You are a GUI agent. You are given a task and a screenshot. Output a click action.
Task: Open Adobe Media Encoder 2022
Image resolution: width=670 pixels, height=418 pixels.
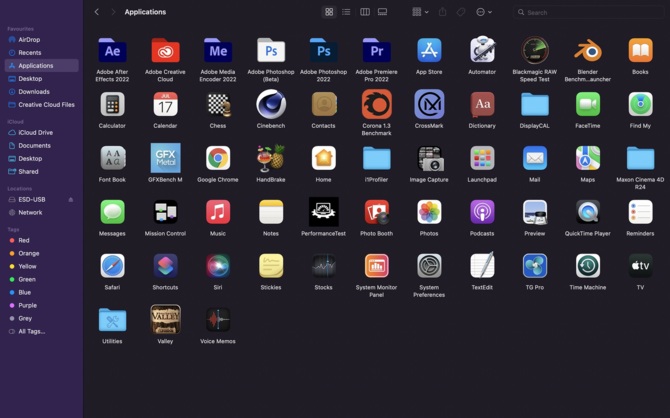[218, 51]
